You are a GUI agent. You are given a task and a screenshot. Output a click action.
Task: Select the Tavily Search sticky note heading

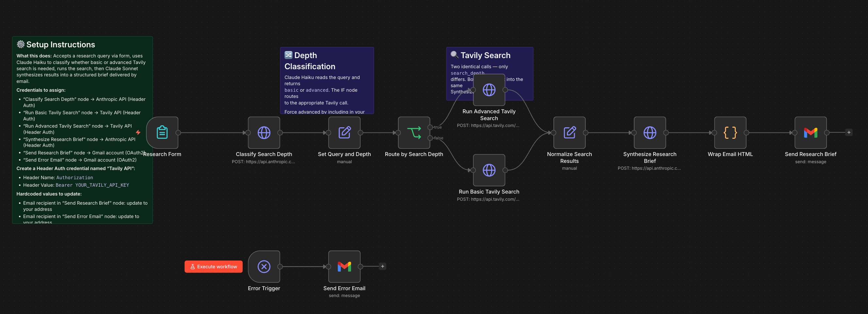pos(485,55)
